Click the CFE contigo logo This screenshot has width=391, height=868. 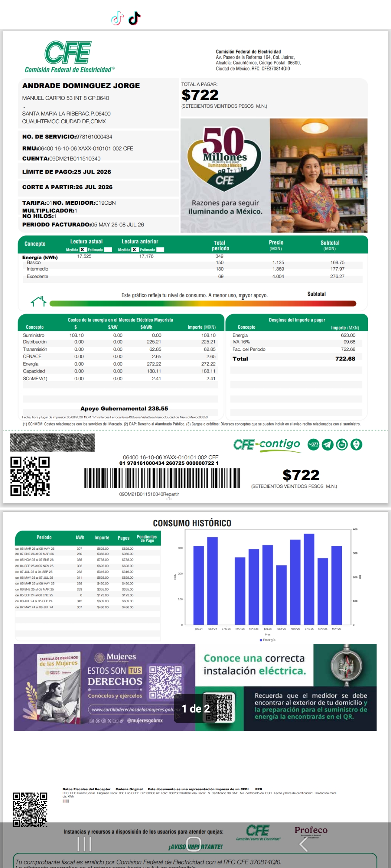click(x=267, y=444)
